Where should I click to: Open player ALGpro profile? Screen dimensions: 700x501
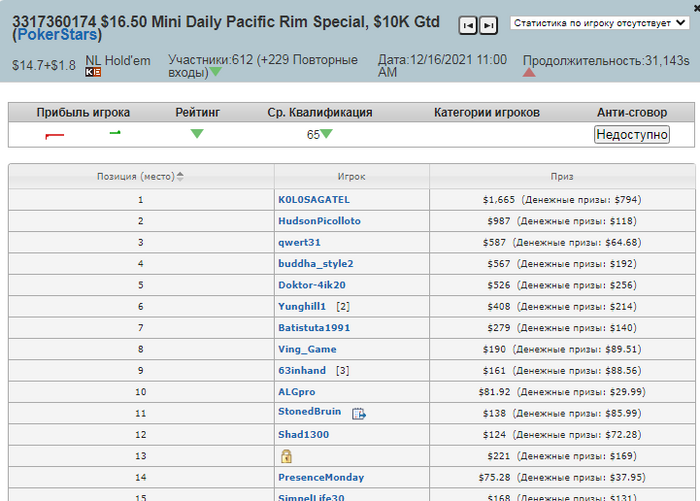pyautogui.click(x=296, y=392)
